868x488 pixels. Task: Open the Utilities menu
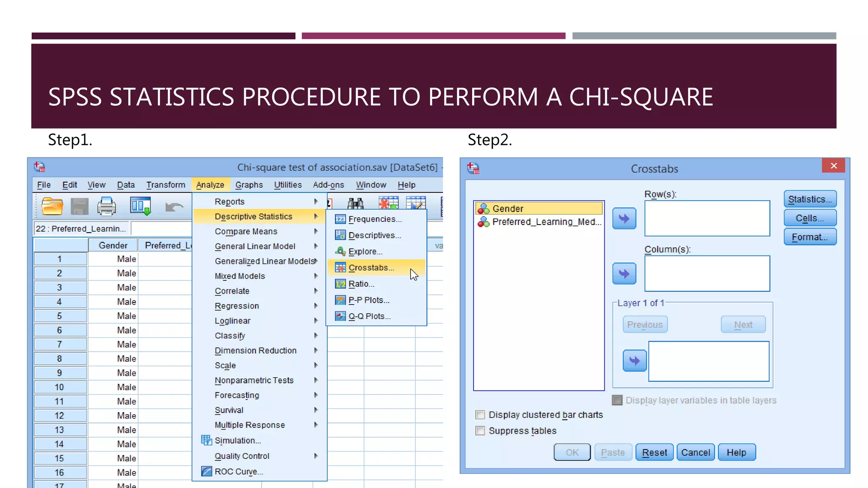[x=288, y=185]
